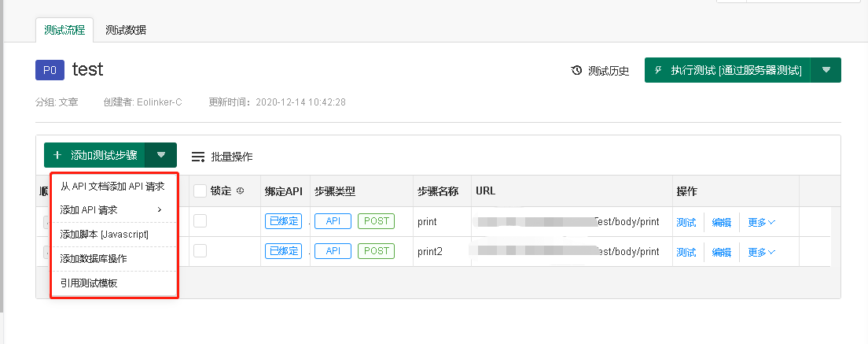Toggle the 锁定 header checkbox
The image size is (868, 344).
pyautogui.click(x=200, y=190)
